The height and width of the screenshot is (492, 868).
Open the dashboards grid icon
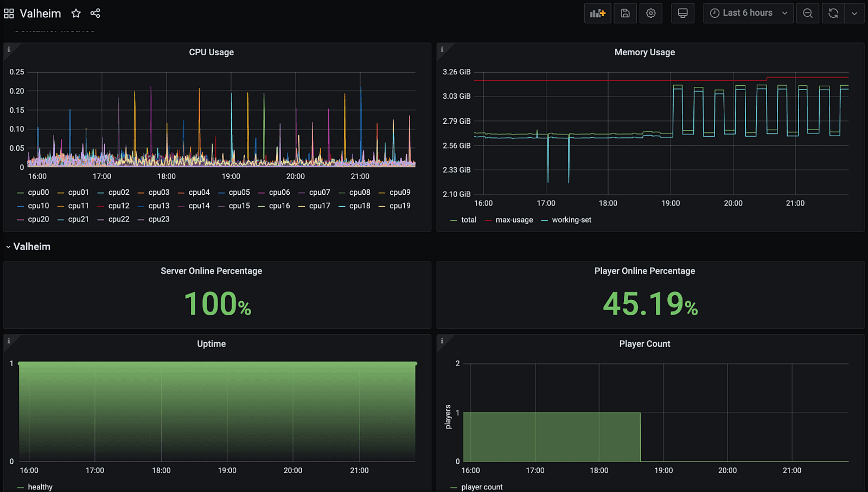click(9, 13)
